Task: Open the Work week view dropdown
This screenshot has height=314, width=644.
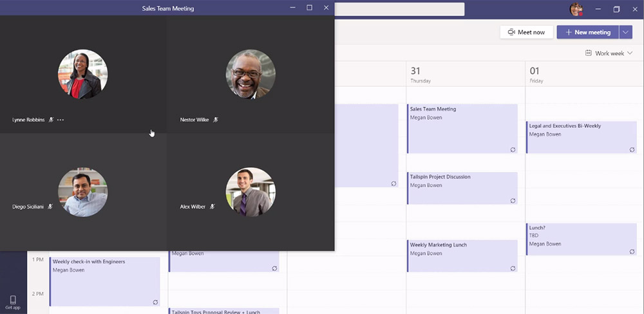Action: (x=609, y=53)
